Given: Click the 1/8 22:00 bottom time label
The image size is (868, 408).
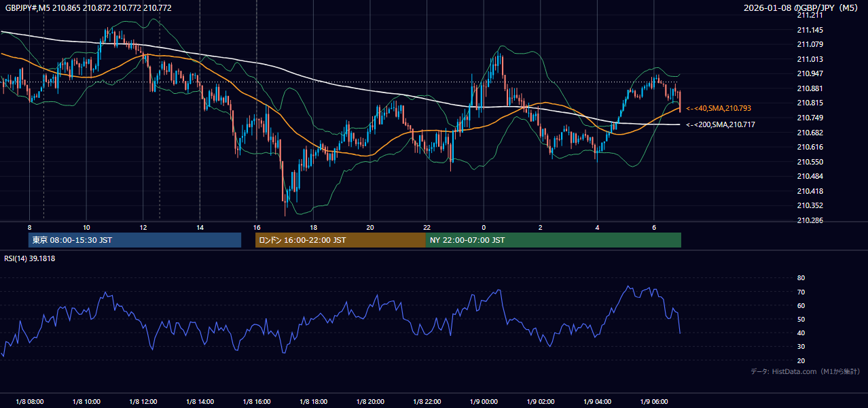Looking at the screenshot, I should click(427, 402).
